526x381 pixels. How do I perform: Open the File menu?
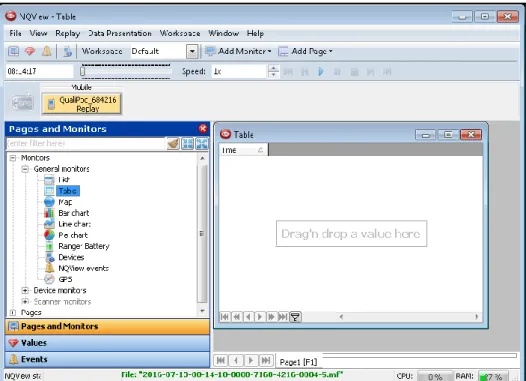coord(15,33)
